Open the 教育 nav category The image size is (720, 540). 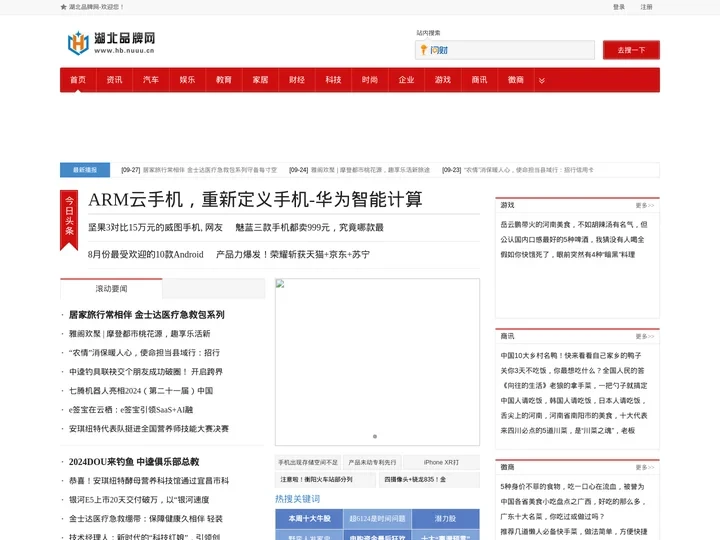click(224, 80)
